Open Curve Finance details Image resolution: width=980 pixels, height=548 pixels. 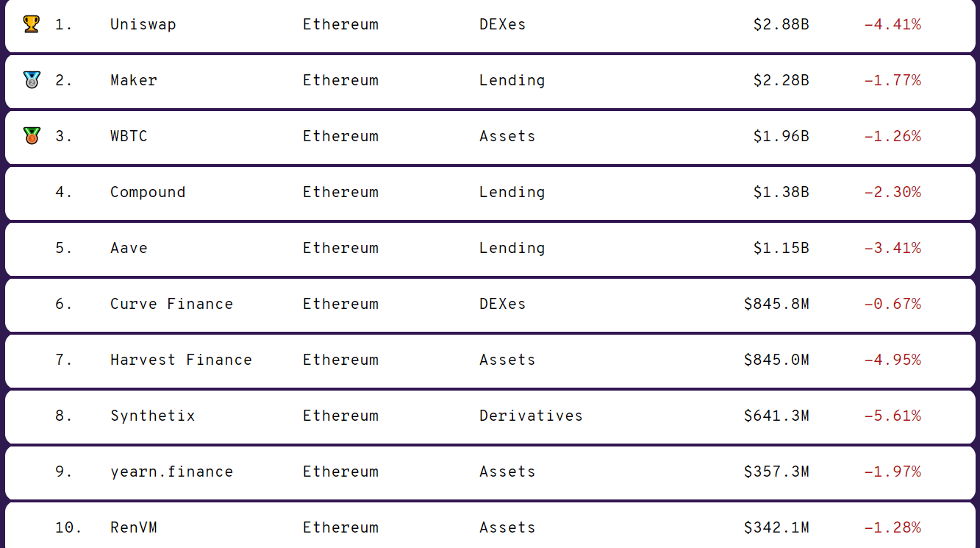click(x=171, y=304)
